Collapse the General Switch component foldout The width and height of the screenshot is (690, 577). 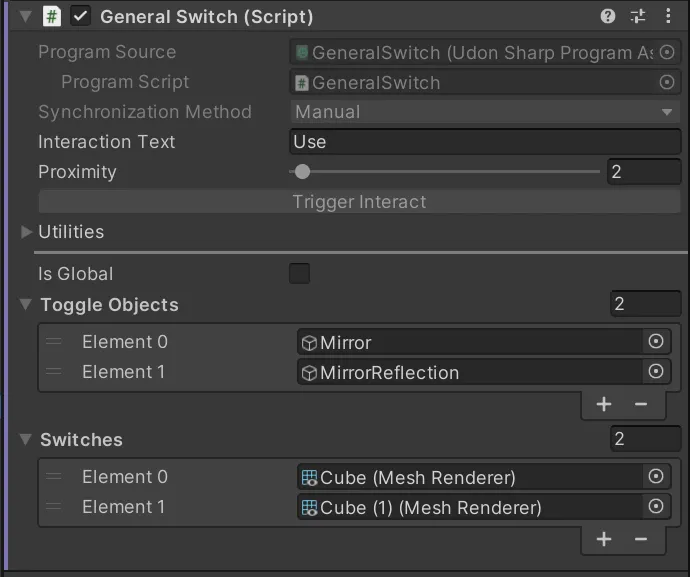[26, 17]
